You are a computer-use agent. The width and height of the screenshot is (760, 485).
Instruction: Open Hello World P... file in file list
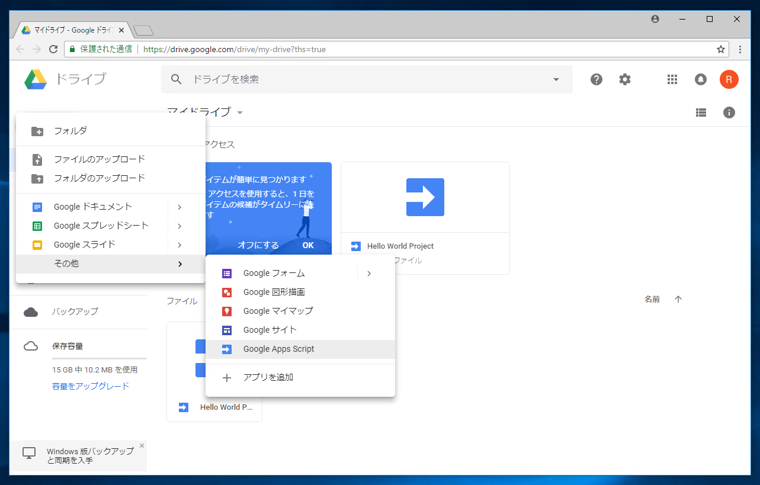tap(214, 372)
